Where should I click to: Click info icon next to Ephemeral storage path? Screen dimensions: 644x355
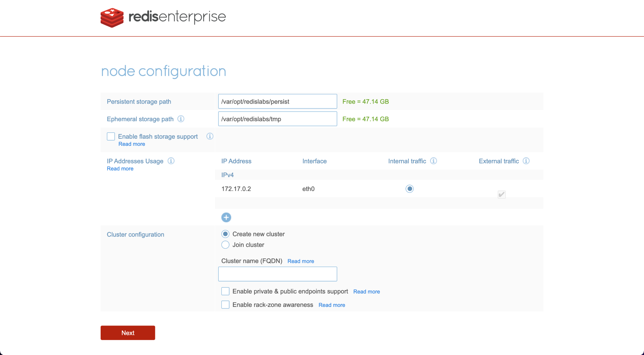181,119
